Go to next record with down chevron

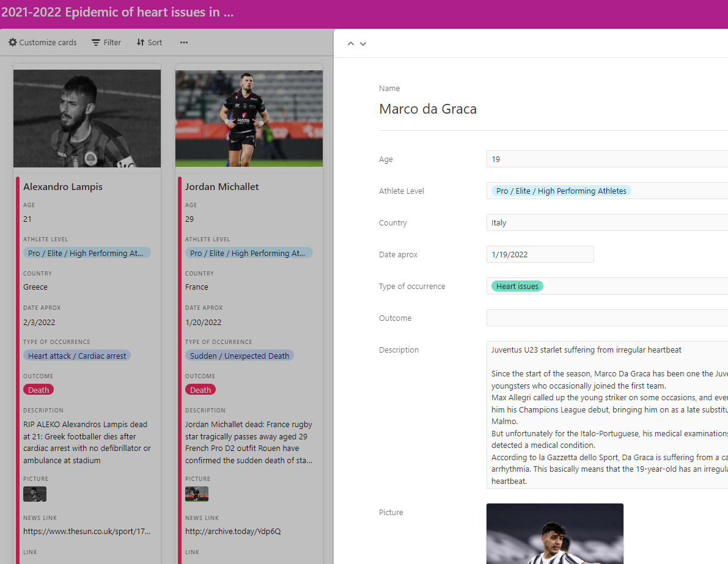[x=363, y=43]
